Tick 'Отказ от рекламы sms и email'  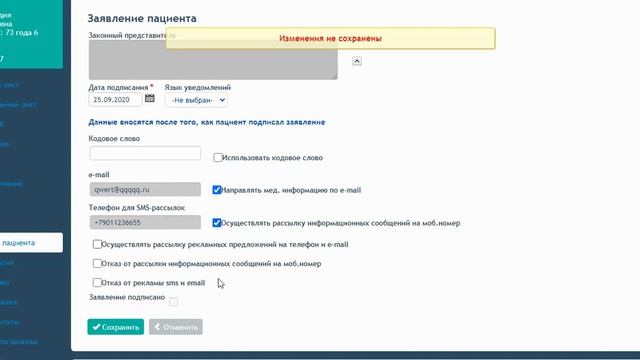pyautogui.click(x=97, y=282)
